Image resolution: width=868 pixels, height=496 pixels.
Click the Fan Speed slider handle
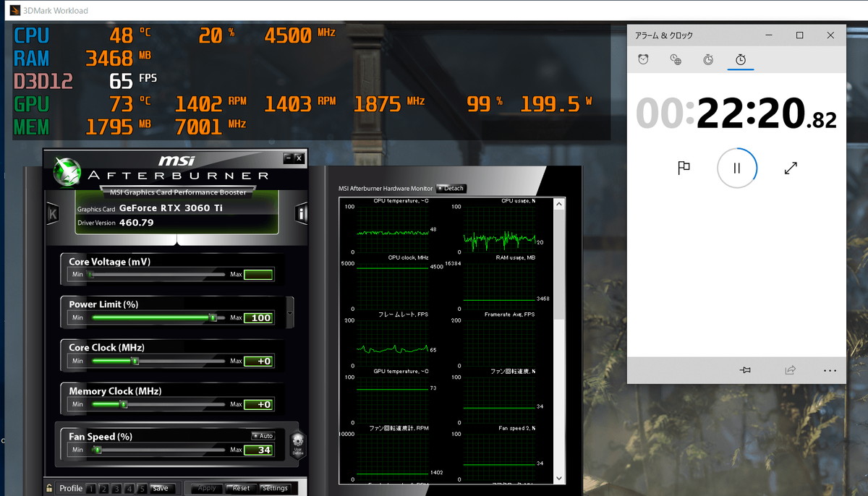96,450
